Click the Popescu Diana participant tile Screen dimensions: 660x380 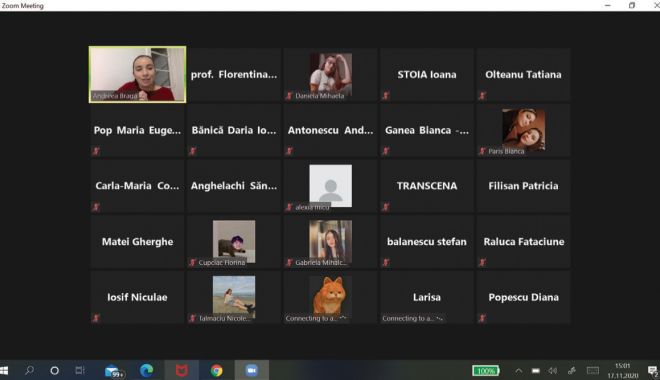pyautogui.click(x=523, y=297)
